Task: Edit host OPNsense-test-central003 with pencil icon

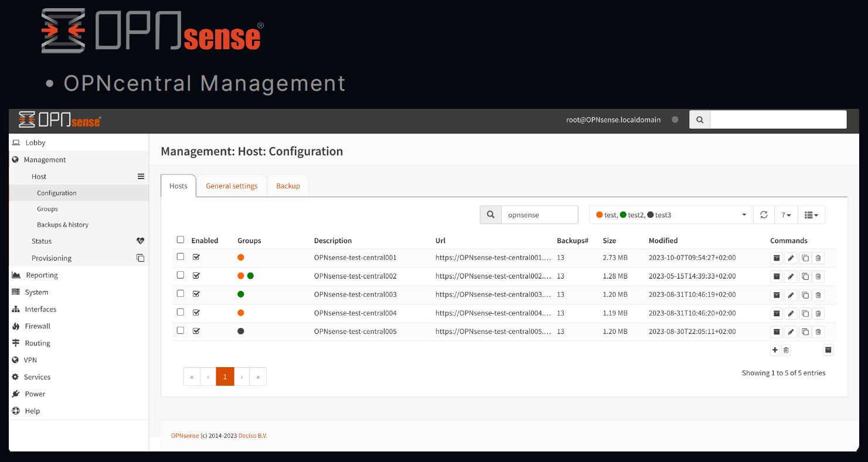Action: coord(791,295)
